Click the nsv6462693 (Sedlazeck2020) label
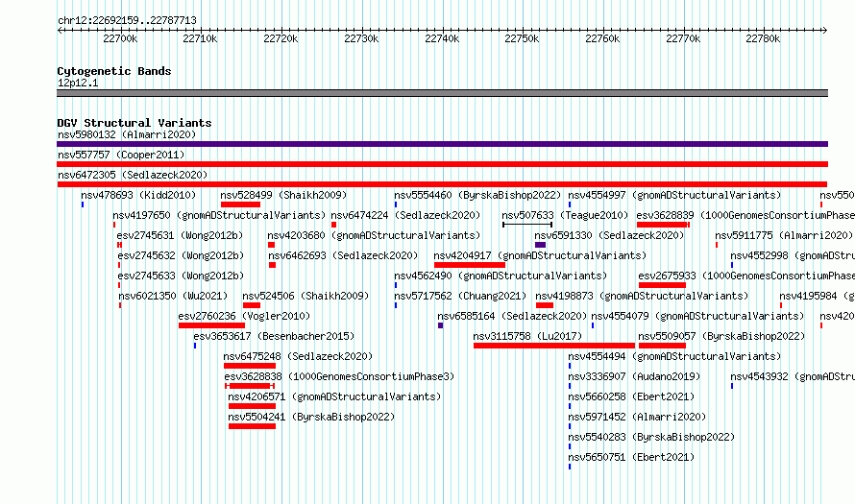855x504 pixels. click(343, 255)
